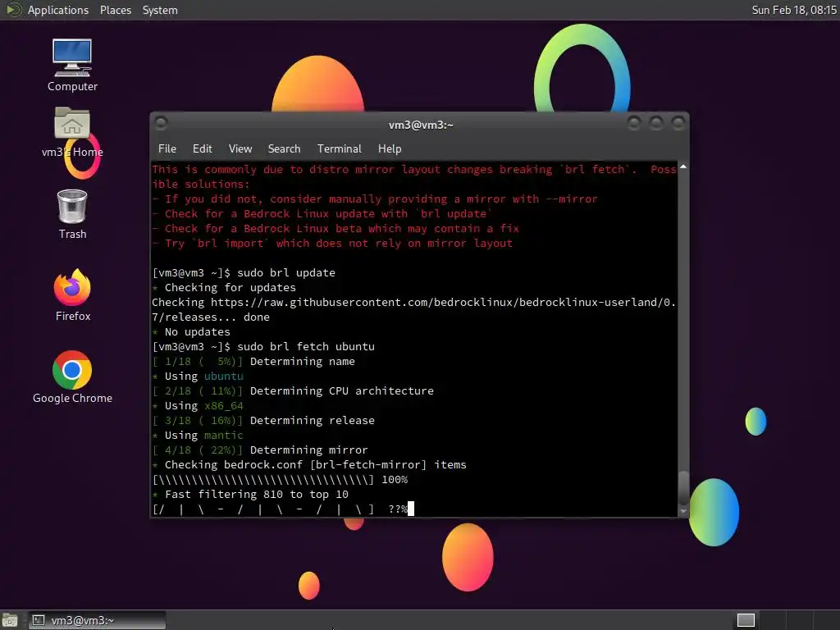Open the Terminal menu in menubar

pyautogui.click(x=339, y=148)
